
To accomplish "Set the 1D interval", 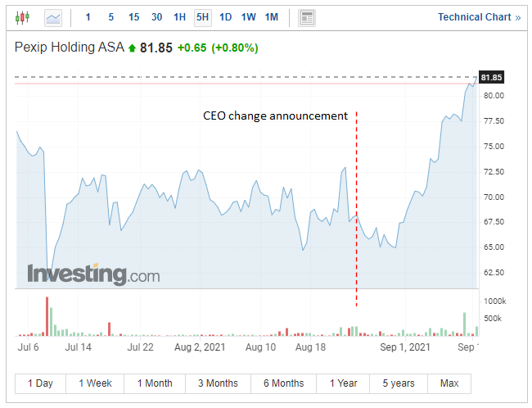I will [225, 17].
